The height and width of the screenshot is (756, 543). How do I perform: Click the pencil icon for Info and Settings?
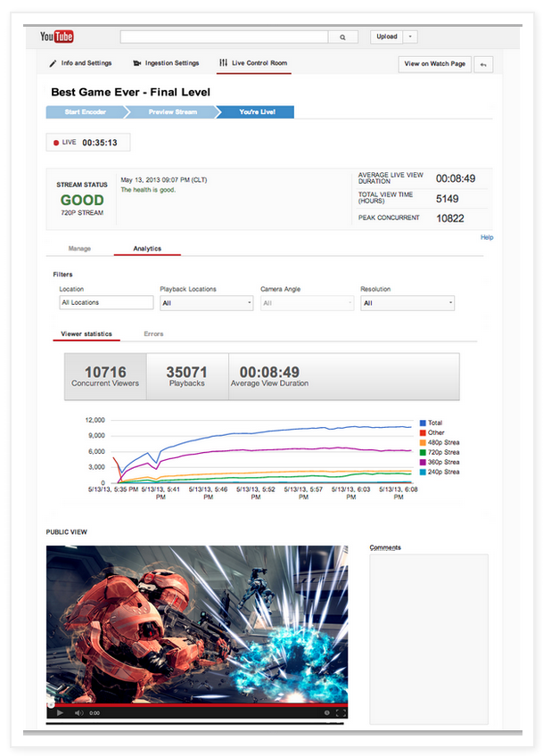pyautogui.click(x=53, y=63)
